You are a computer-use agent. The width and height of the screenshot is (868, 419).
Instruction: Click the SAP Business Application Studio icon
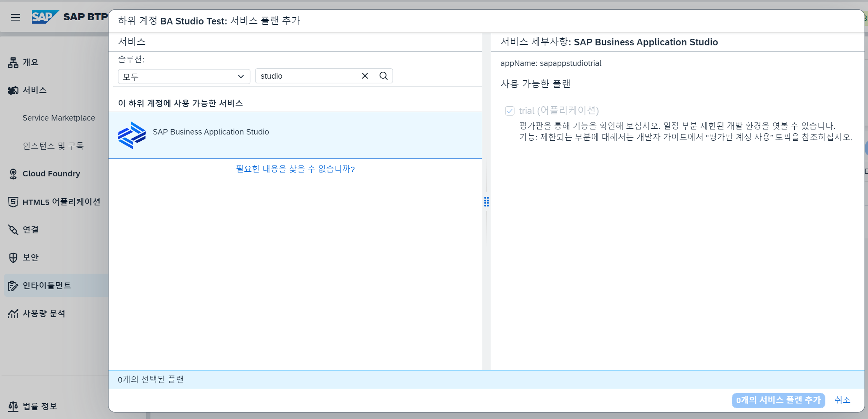tap(132, 135)
